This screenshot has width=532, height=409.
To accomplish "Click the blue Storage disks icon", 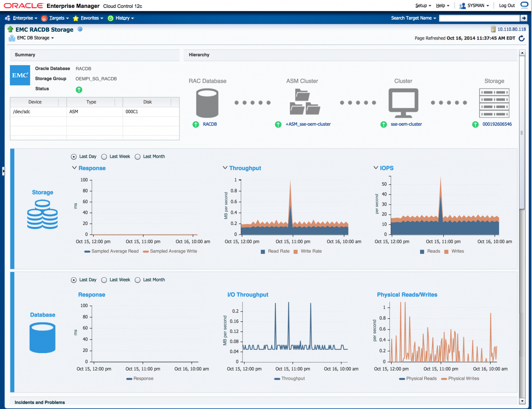I will click(x=43, y=214).
